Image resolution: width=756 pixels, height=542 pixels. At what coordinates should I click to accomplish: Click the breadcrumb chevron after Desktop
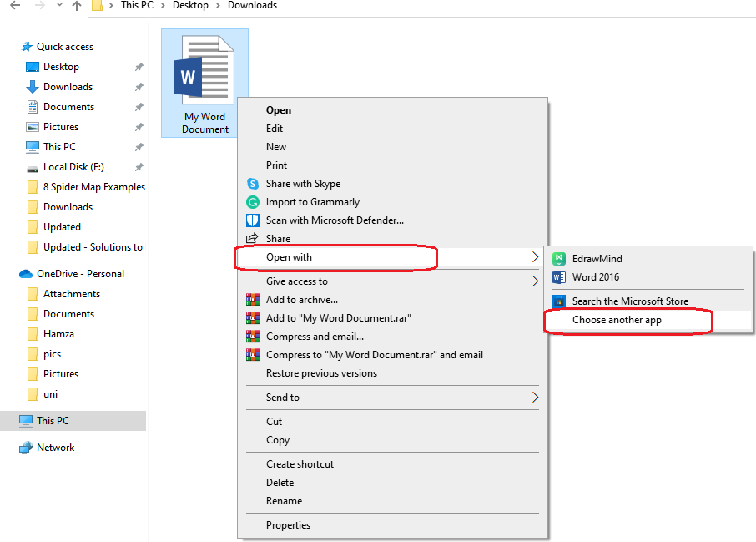click(x=218, y=5)
